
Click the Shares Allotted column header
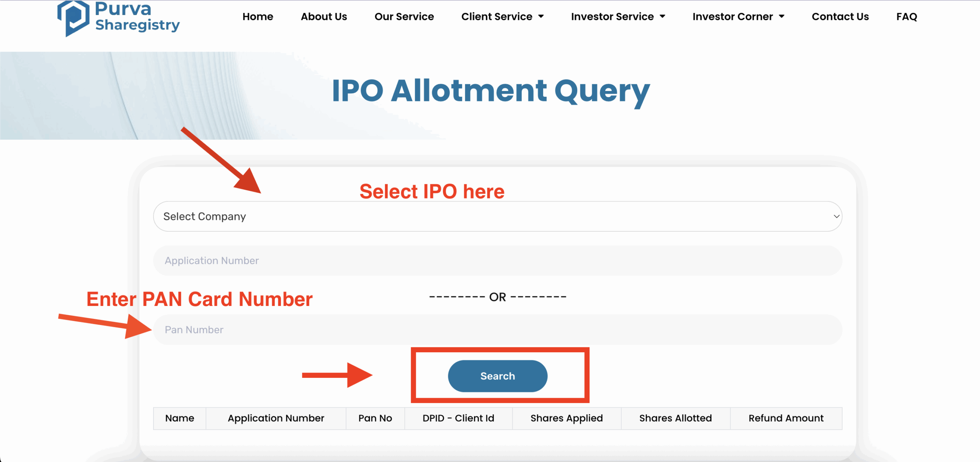click(675, 418)
